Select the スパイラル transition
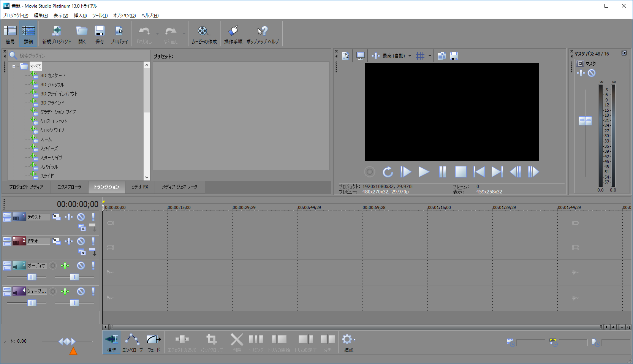 click(x=49, y=167)
